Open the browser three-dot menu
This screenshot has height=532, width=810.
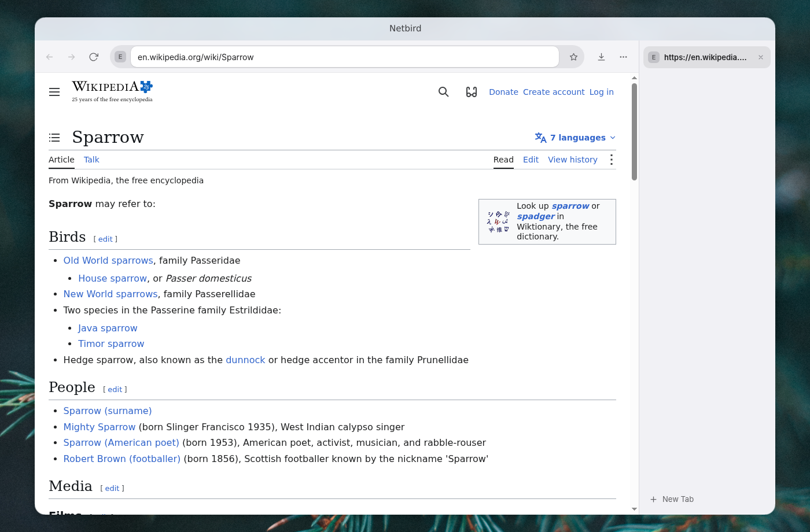pos(623,57)
